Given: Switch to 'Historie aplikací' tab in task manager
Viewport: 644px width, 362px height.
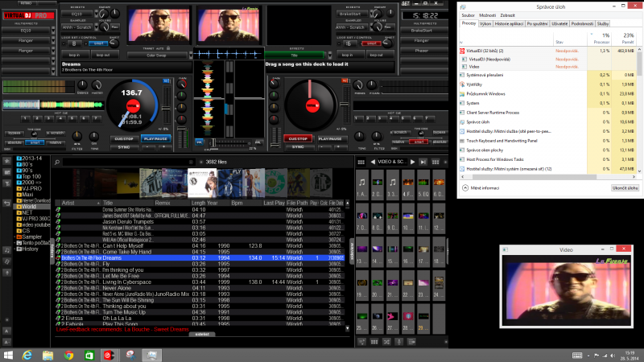Looking at the screenshot, I should click(x=509, y=24).
